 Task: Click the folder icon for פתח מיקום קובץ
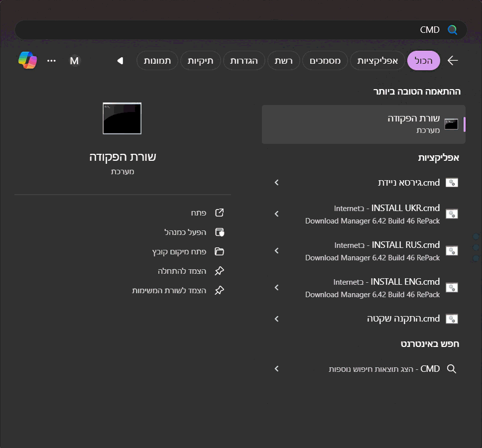click(219, 251)
